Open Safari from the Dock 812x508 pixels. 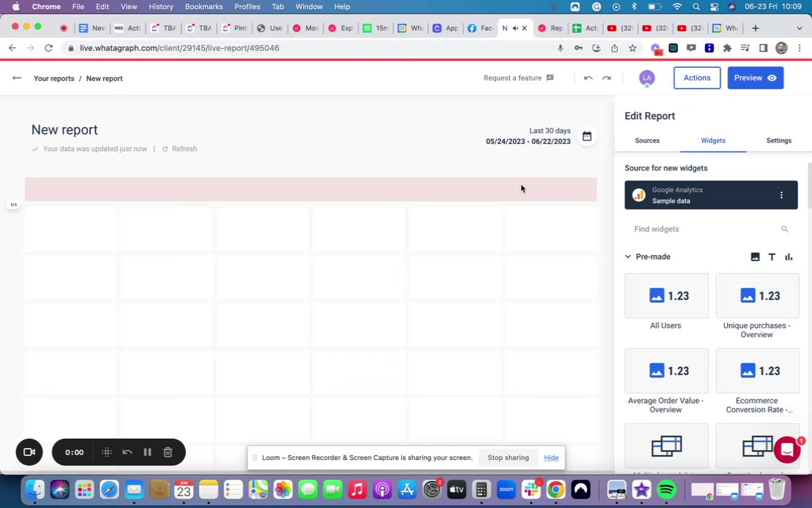(109, 490)
